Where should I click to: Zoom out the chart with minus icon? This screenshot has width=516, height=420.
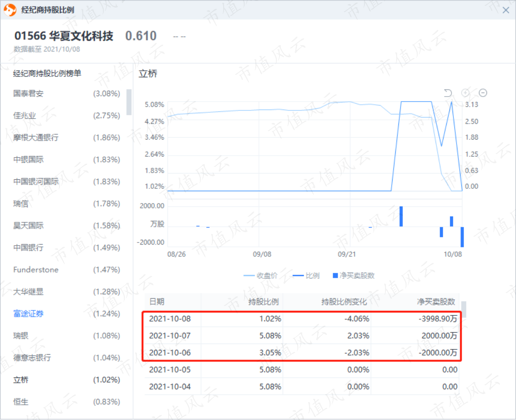[483, 93]
